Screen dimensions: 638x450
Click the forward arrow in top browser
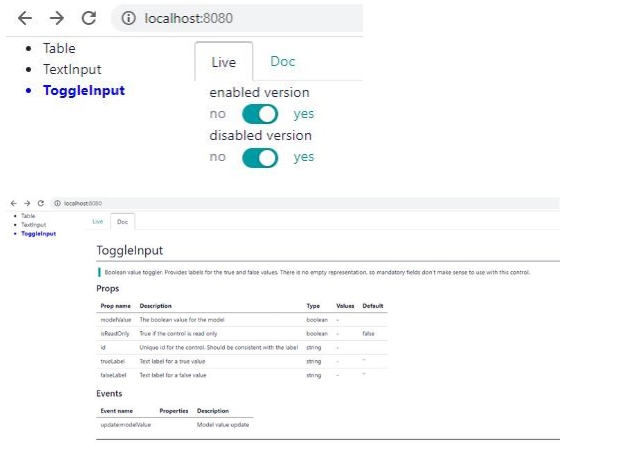(x=57, y=18)
